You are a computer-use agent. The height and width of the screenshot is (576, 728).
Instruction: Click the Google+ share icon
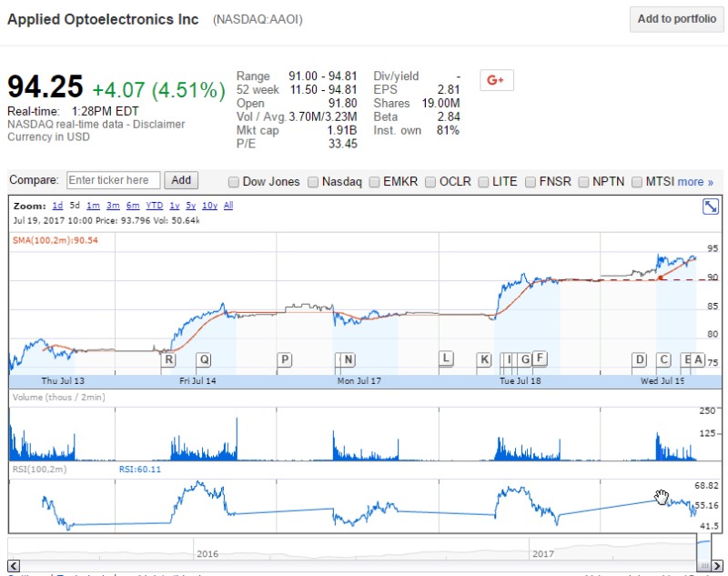click(x=496, y=80)
